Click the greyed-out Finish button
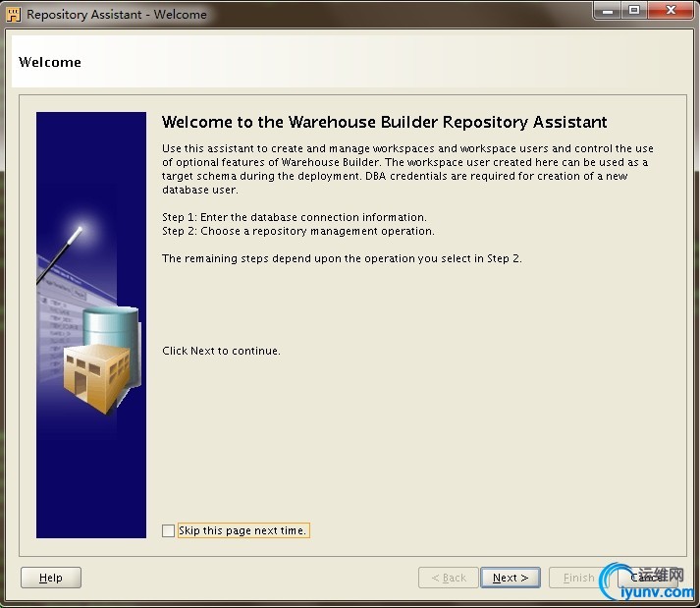The image size is (700, 608). 576,578
